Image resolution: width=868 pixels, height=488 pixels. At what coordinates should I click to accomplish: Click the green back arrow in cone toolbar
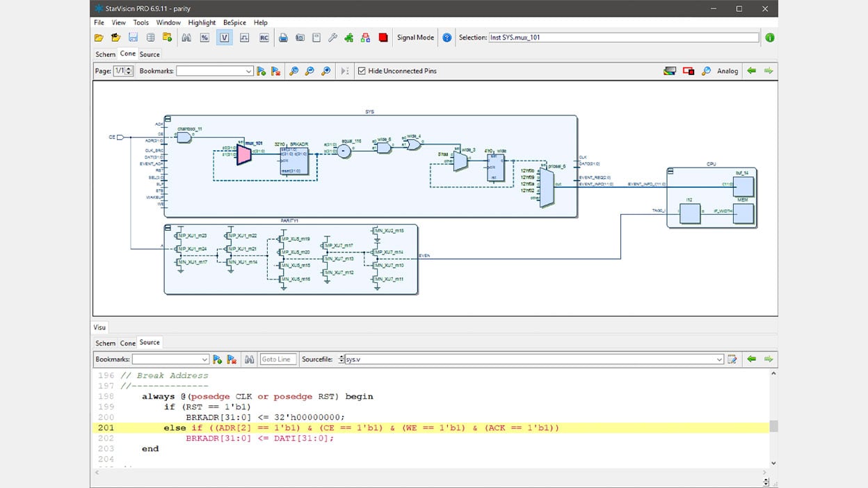click(751, 71)
